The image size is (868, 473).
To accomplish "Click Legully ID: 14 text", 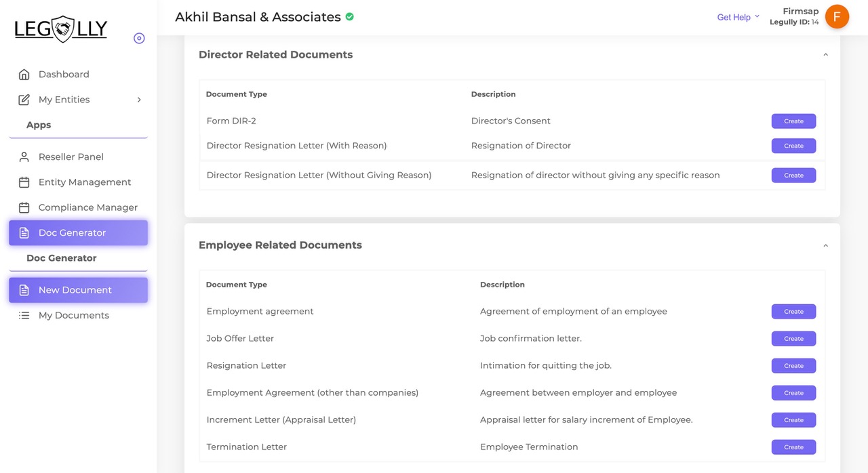I will tap(794, 22).
